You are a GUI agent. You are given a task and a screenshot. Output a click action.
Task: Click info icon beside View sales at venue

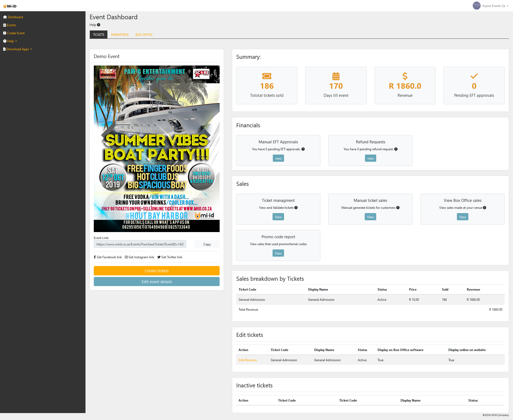(x=485, y=208)
